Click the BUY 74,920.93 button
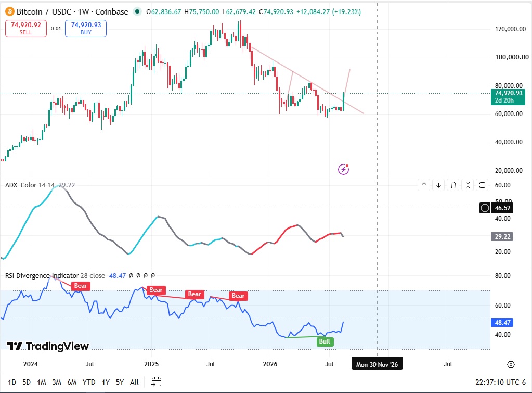This screenshot has width=532, height=393. [86, 29]
